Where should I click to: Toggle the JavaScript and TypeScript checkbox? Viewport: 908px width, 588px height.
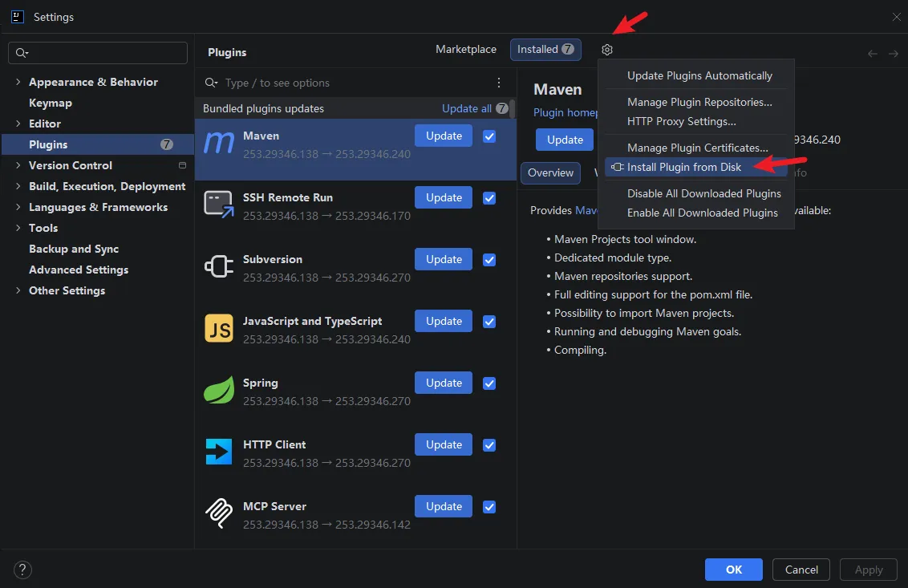(x=489, y=322)
